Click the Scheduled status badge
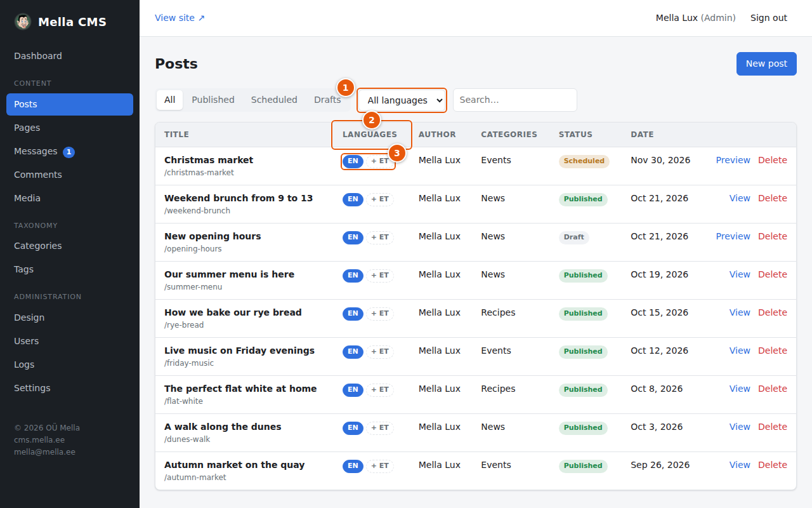 click(x=584, y=161)
